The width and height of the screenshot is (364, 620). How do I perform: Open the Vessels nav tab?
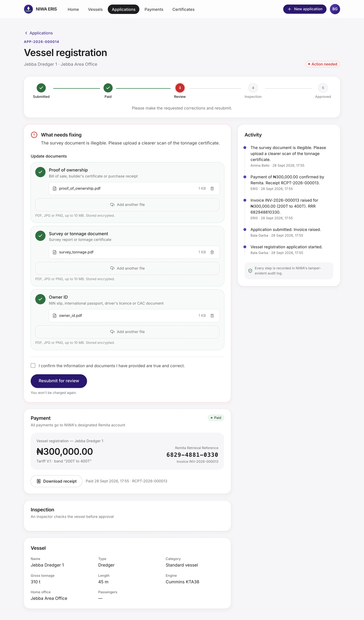point(95,9)
